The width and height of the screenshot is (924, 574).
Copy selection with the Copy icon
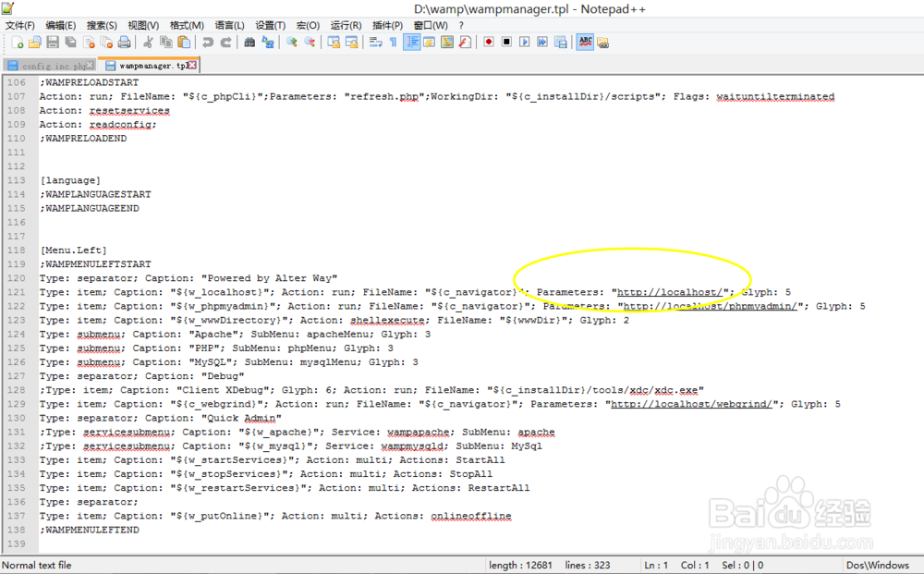166,42
